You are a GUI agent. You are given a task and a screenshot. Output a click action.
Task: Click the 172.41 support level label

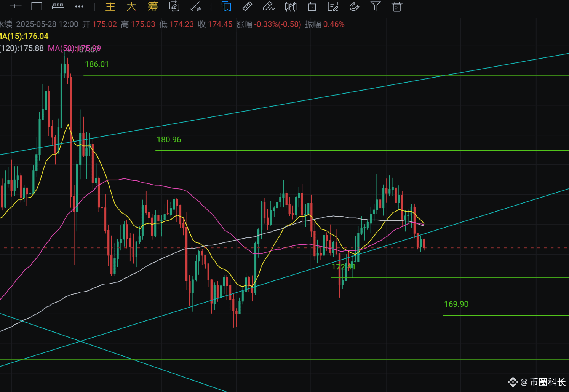(344, 267)
